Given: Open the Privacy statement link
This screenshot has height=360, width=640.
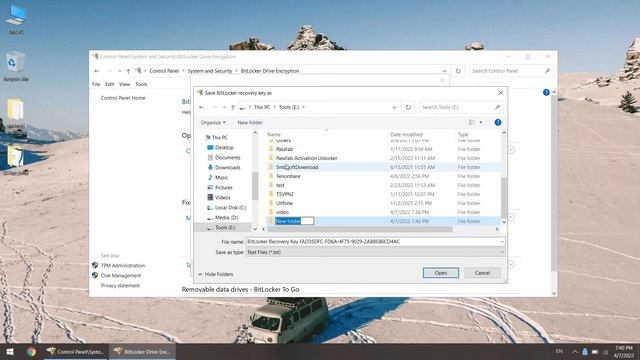Looking at the screenshot, I should click(120, 286).
